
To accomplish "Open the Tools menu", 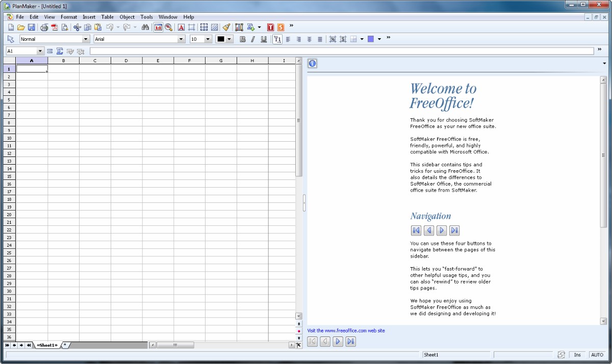I will 146,17.
